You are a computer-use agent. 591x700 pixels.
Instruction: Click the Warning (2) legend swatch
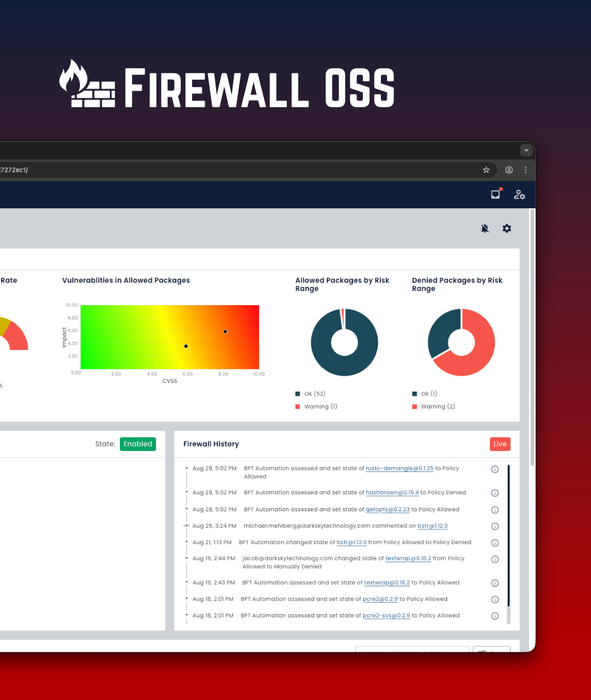[x=414, y=407]
